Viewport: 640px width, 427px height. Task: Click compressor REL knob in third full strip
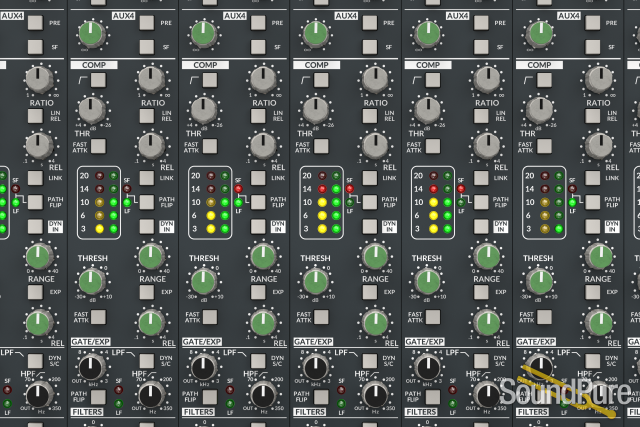[x=375, y=146]
